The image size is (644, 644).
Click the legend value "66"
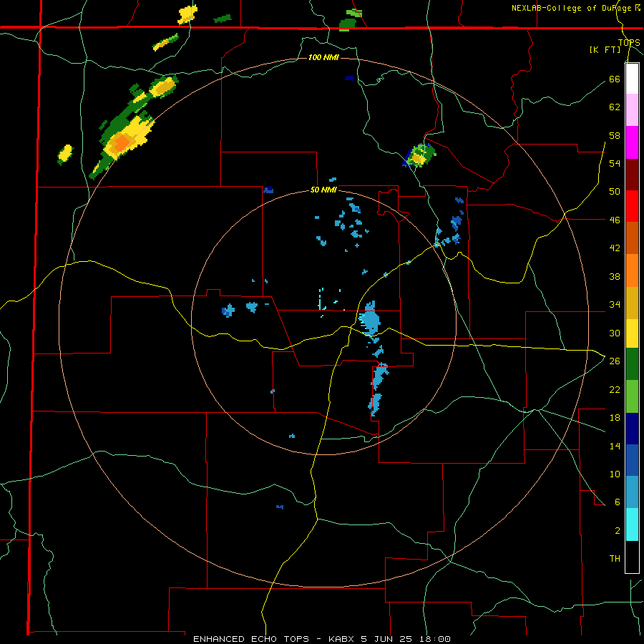(x=615, y=79)
